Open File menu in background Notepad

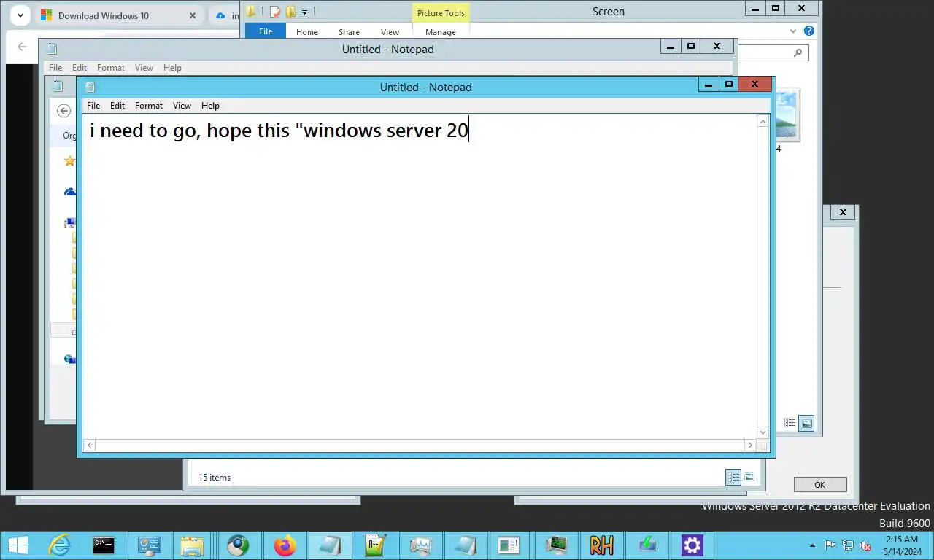click(55, 68)
